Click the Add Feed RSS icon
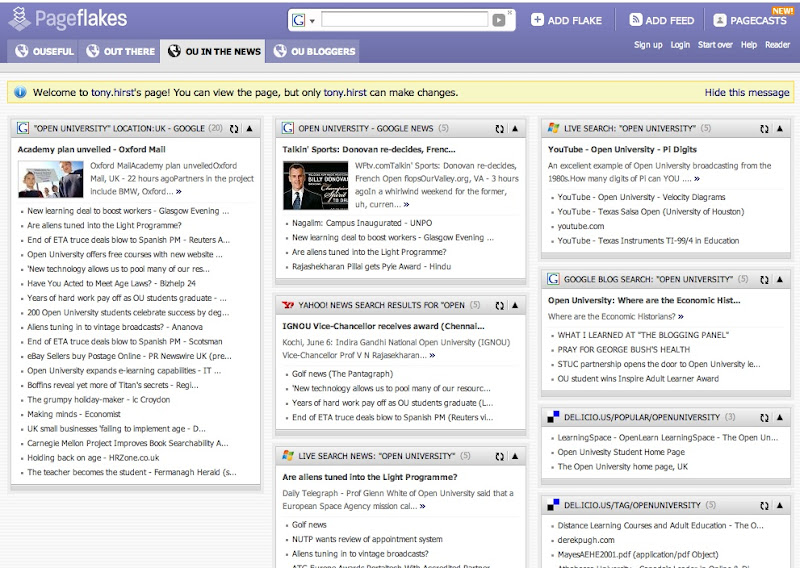This screenshot has width=800, height=568. (x=635, y=20)
